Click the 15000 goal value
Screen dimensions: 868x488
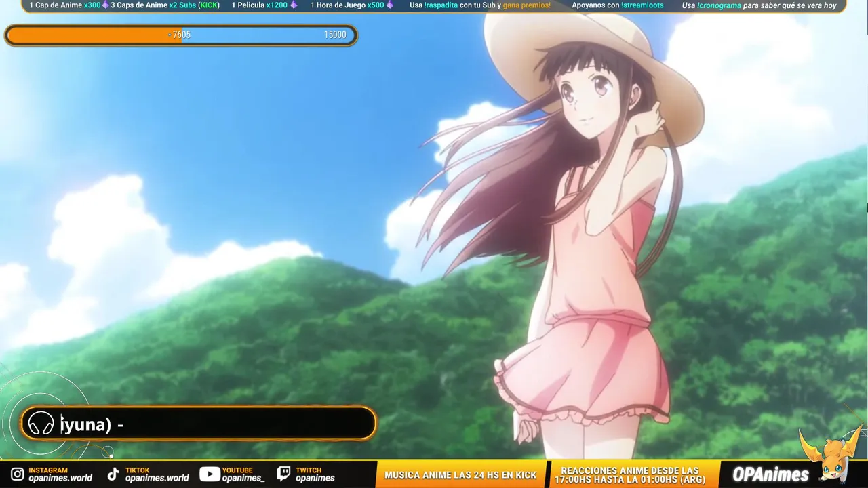[335, 35]
